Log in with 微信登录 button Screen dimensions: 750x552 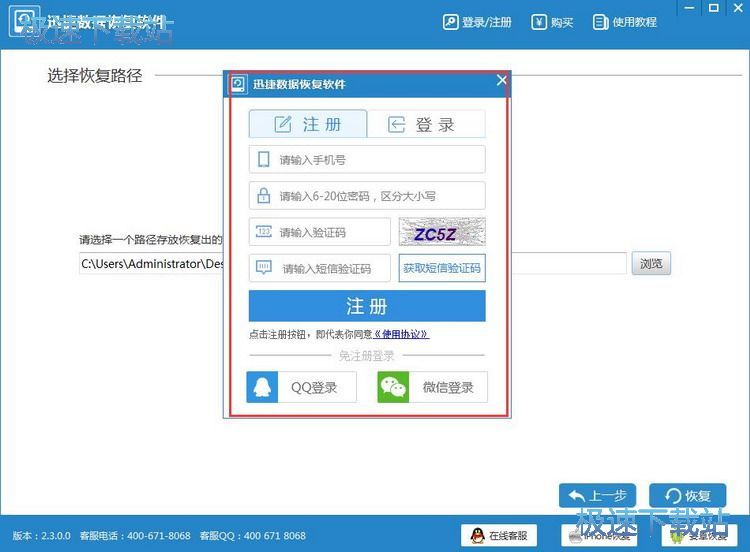(x=432, y=386)
